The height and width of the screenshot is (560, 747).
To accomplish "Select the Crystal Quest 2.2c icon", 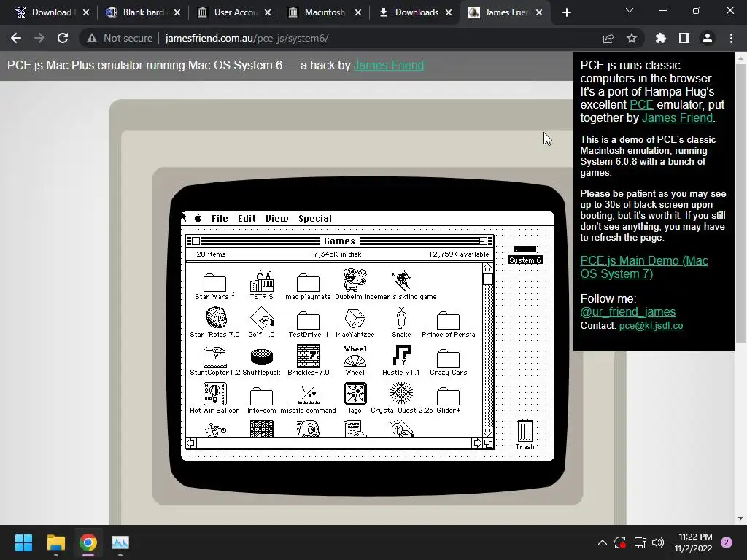I will 401,393.
